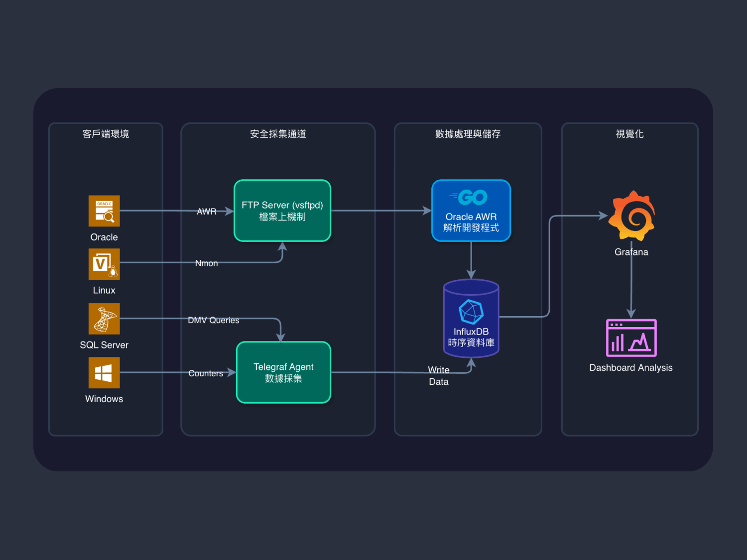Click the DMV Queries edge label
747x560 pixels.
point(214,320)
